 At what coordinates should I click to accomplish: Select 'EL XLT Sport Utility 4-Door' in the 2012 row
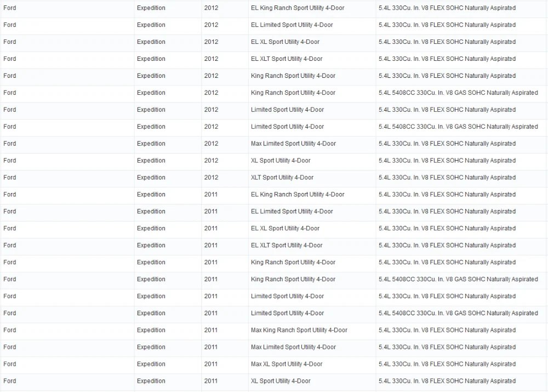(x=287, y=59)
